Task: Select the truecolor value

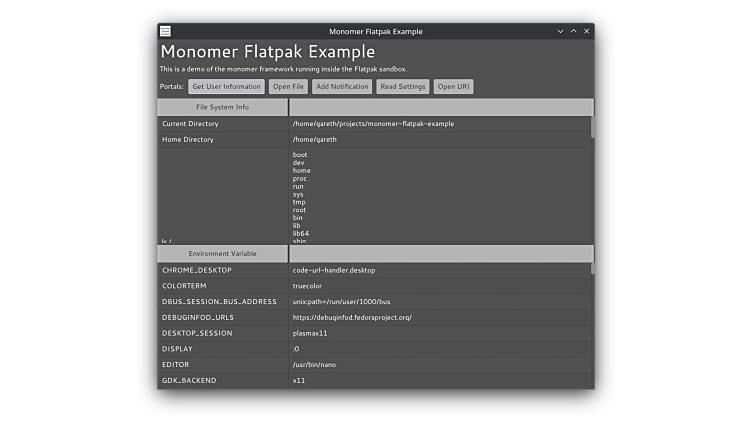Action: pos(307,286)
